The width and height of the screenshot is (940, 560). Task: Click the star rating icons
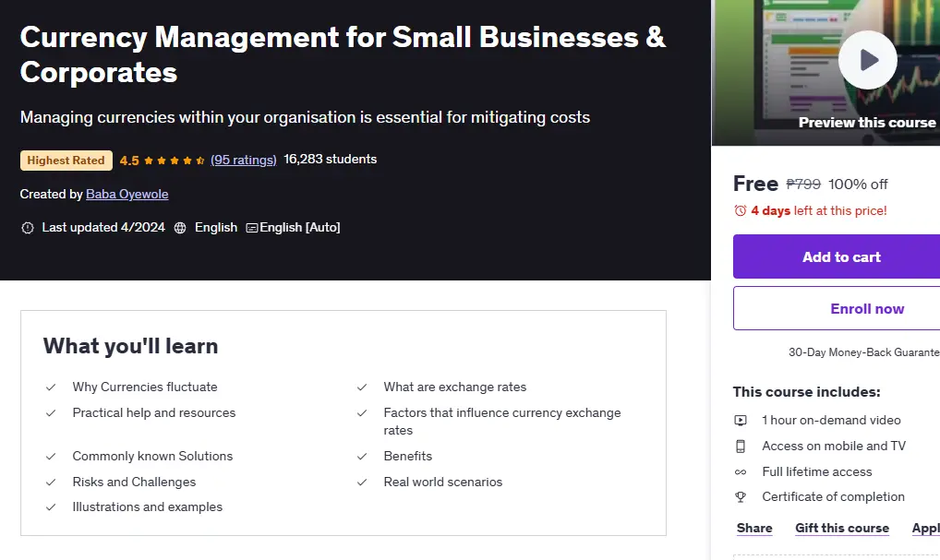pos(175,161)
